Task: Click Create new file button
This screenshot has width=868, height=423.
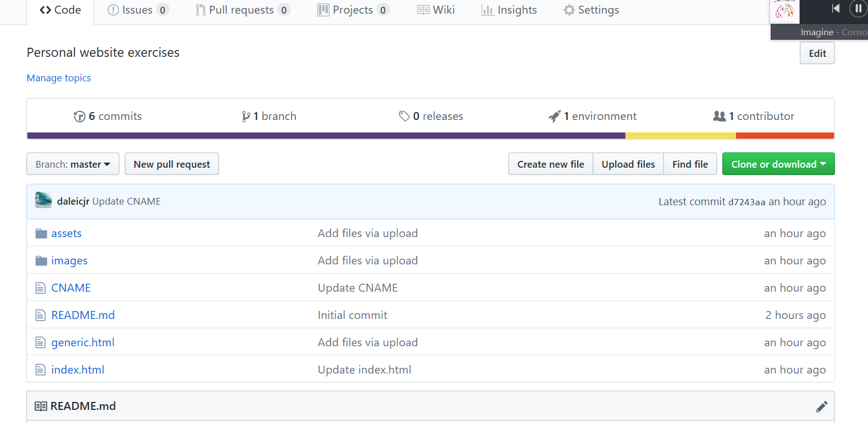Action: (x=550, y=164)
